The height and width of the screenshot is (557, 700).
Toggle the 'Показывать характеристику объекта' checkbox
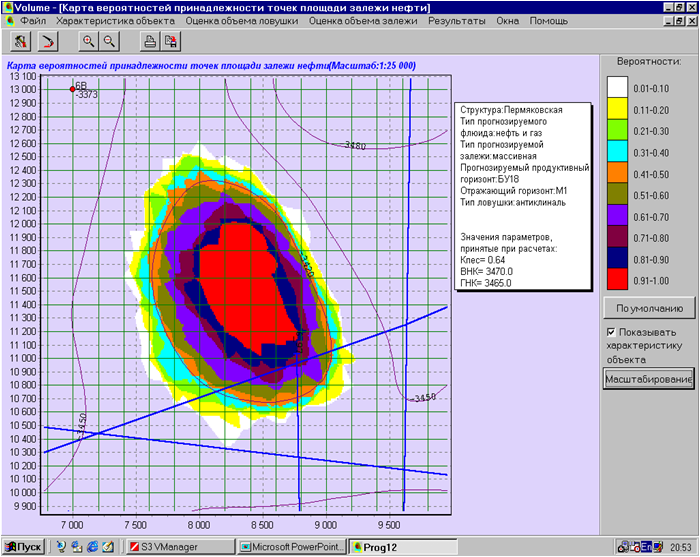(610, 332)
